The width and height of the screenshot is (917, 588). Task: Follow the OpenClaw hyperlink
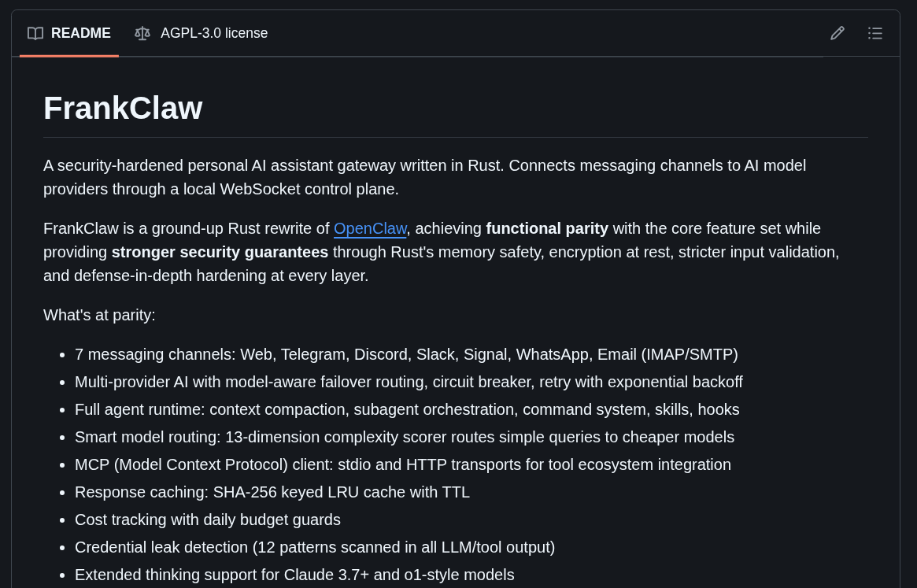click(x=370, y=228)
